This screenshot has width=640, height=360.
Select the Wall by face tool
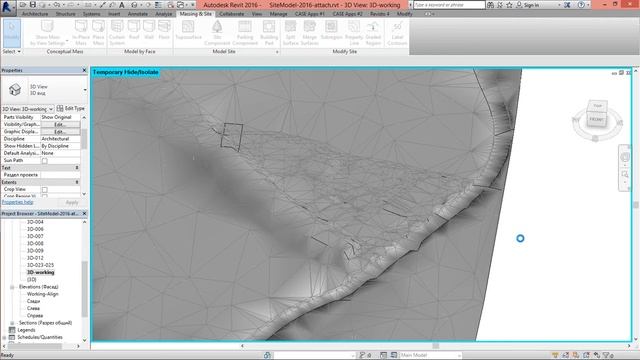coord(149,30)
